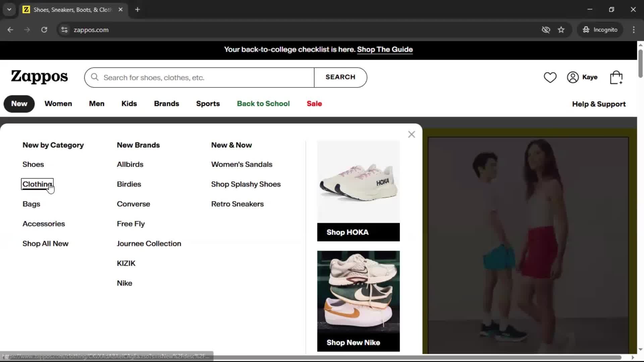Open Nike new brand link
This screenshot has height=362, width=644.
(x=124, y=283)
